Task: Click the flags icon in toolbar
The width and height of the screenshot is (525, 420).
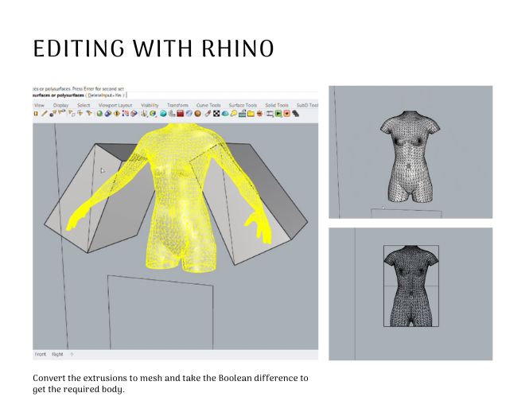Action: click(61, 112)
